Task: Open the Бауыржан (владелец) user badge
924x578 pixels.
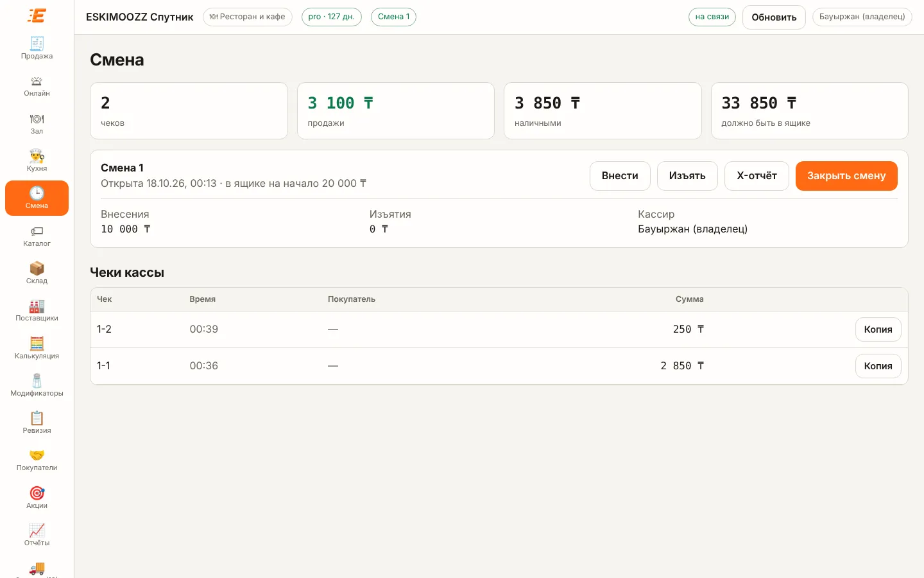Action: tap(862, 17)
